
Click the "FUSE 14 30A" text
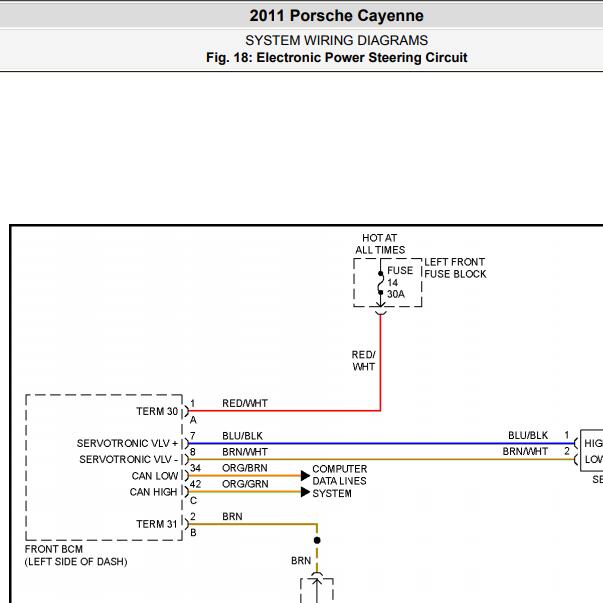400,282
